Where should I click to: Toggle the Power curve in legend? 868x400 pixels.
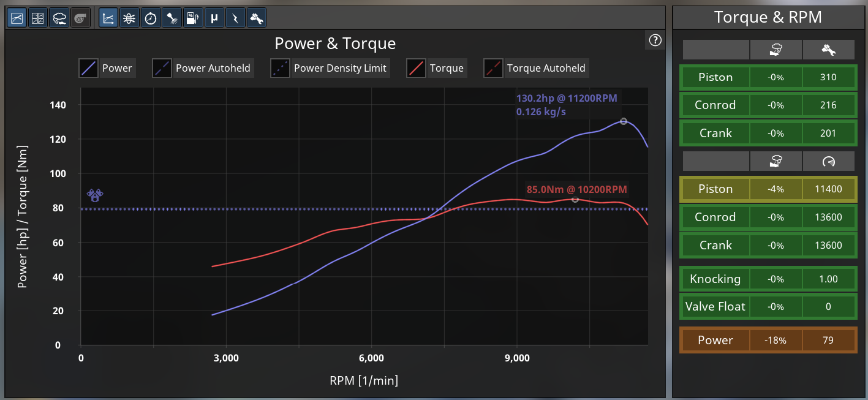click(106, 68)
